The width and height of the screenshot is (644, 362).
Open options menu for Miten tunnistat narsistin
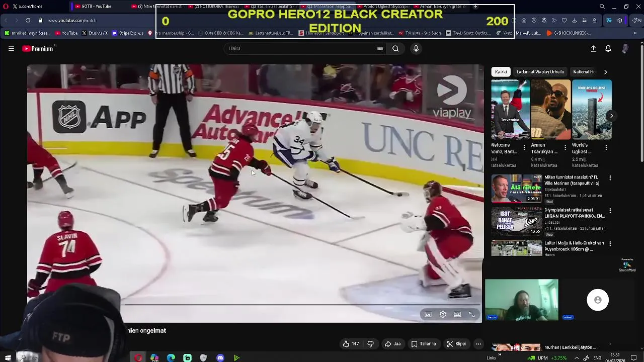(610, 178)
